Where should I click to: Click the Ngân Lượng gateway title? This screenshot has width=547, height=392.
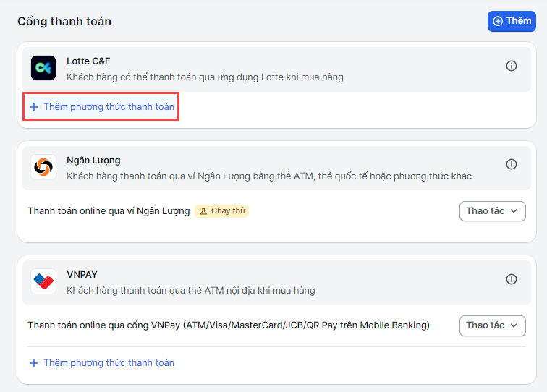pyautogui.click(x=93, y=160)
